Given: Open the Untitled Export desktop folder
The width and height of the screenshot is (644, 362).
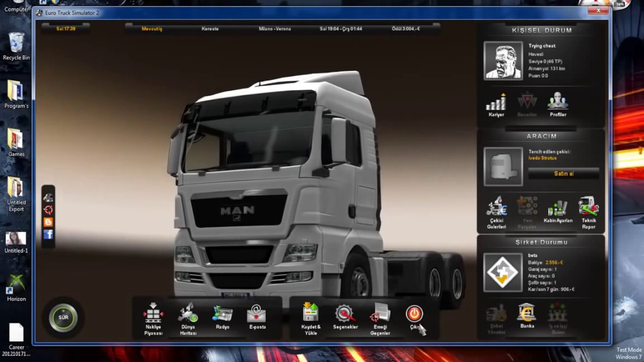Looking at the screenshot, I should pos(16,194).
